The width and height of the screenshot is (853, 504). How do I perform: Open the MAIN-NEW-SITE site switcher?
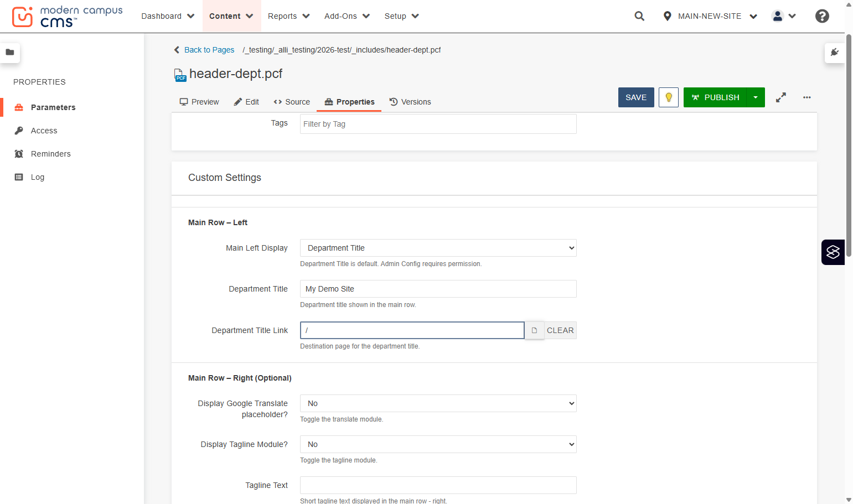[x=710, y=16]
